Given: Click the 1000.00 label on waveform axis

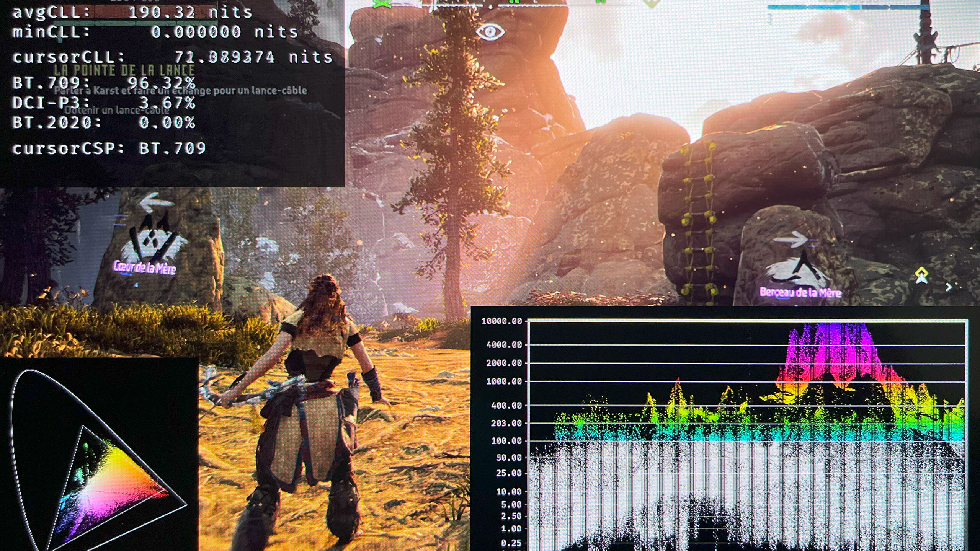Looking at the screenshot, I should click(x=504, y=381).
